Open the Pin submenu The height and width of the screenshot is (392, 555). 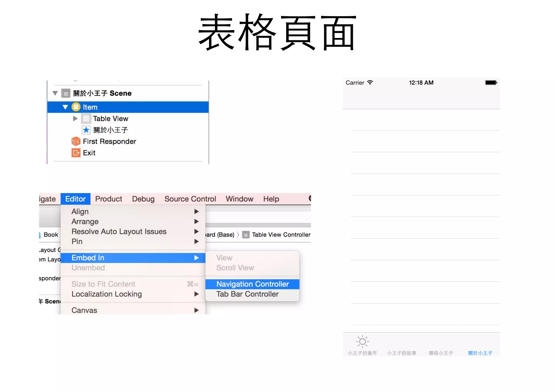(133, 241)
